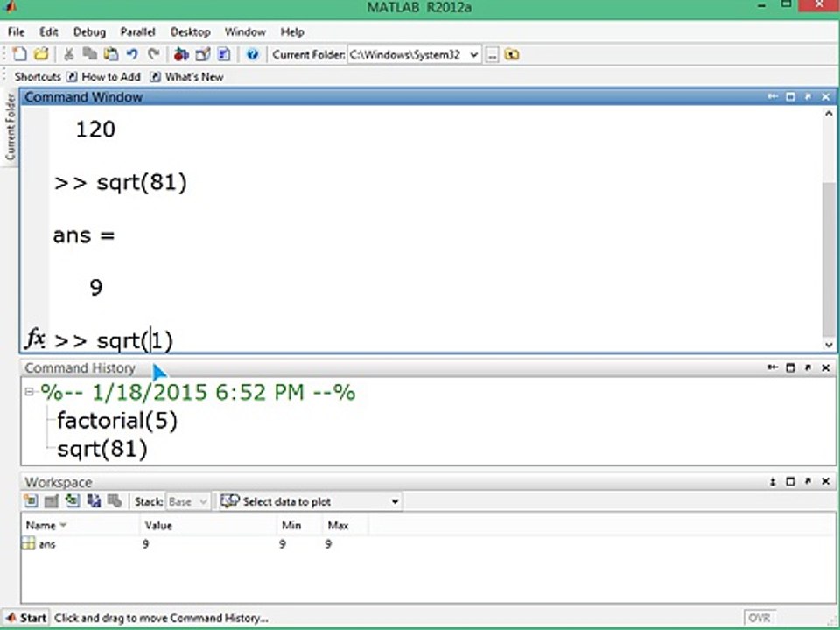Copy selection with the Copy icon

point(89,54)
